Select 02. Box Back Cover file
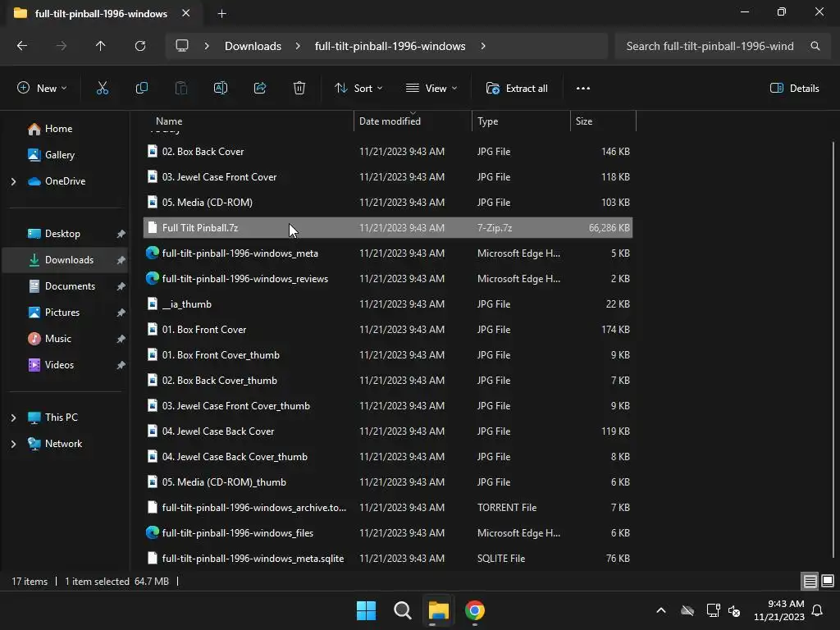Image resolution: width=840 pixels, height=630 pixels. pyautogui.click(x=388, y=152)
